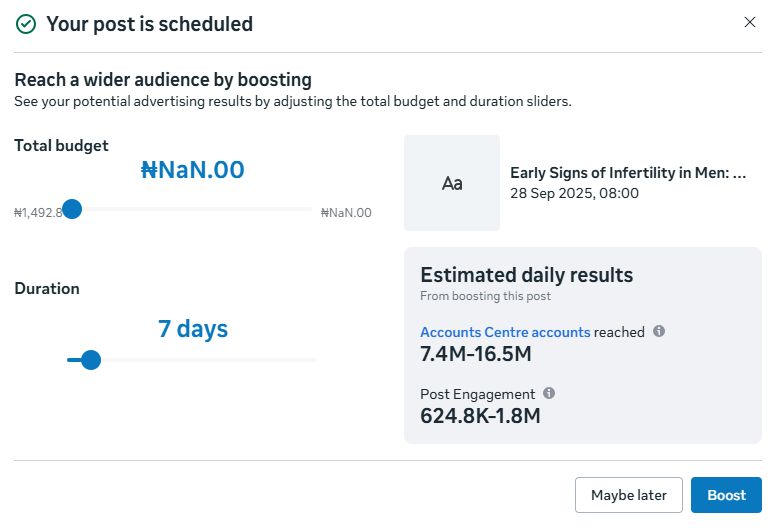Close the post scheduled dialog
Screen dimensions: 771x530
[749, 22]
